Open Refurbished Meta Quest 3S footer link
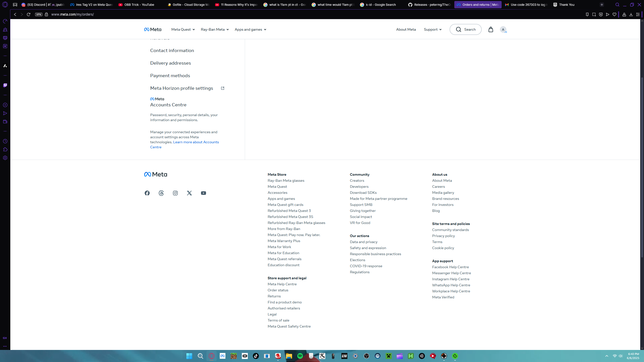644x362 pixels. coord(290,217)
